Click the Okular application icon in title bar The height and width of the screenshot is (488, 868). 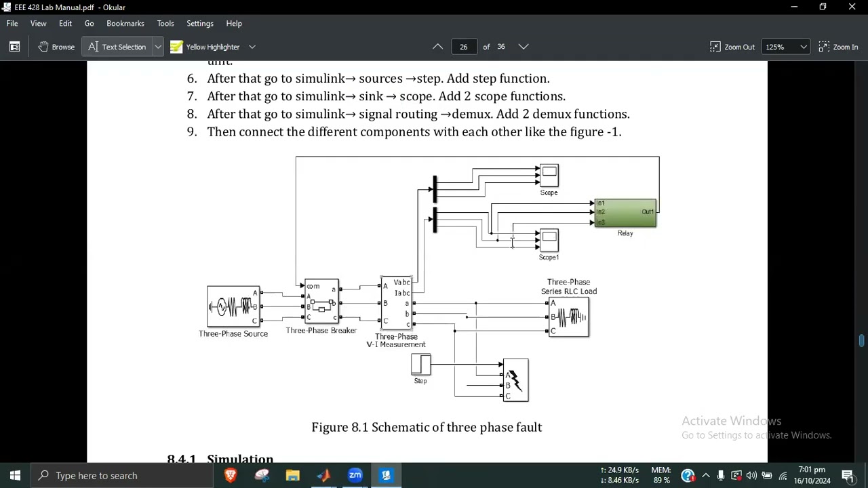(x=7, y=7)
